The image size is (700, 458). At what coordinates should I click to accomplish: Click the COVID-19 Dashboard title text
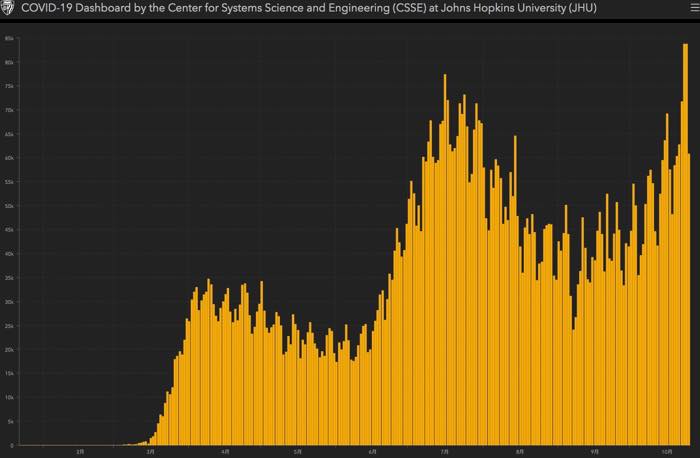(309, 8)
